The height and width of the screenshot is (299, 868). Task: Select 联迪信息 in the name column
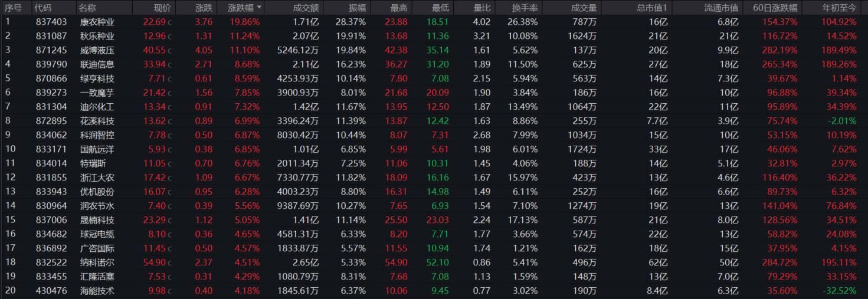pos(97,64)
